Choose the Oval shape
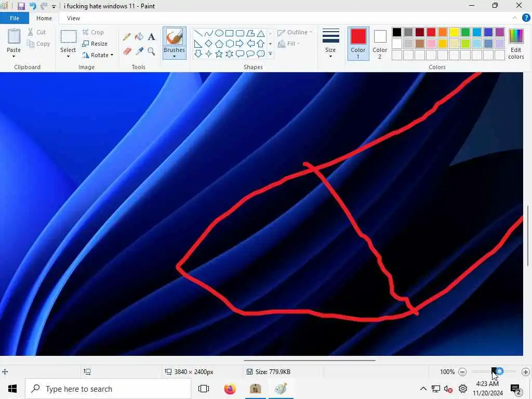 (x=219, y=33)
